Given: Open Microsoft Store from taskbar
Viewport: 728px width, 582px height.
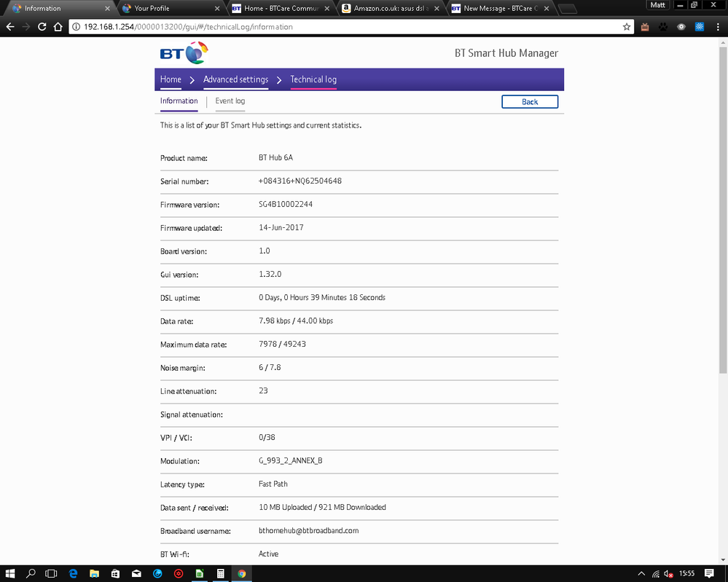Looking at the screenshot, I should tap(115, 574).
